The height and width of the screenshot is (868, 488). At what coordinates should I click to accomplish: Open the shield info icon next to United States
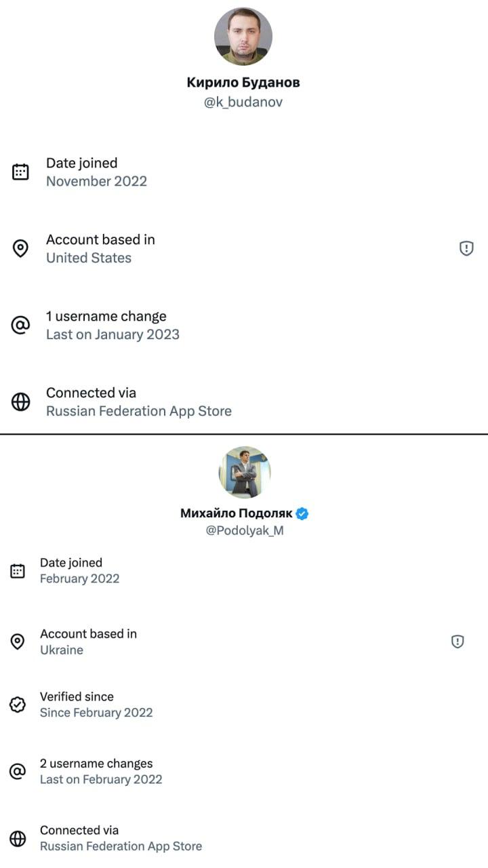pos(466,249)
